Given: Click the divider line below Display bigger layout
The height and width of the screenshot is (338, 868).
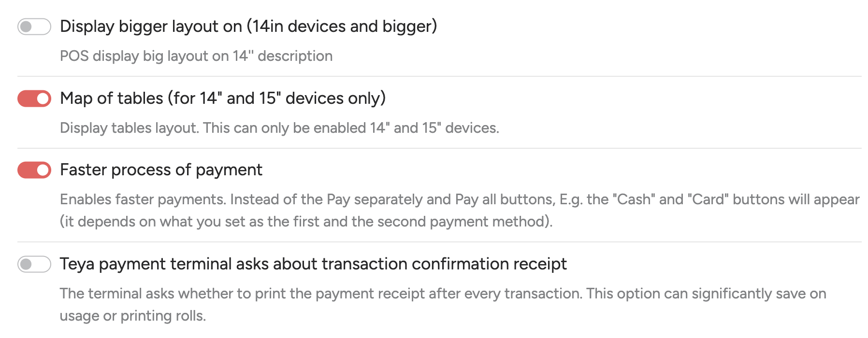Looking at the screenshot, I should tap(439, 76).
